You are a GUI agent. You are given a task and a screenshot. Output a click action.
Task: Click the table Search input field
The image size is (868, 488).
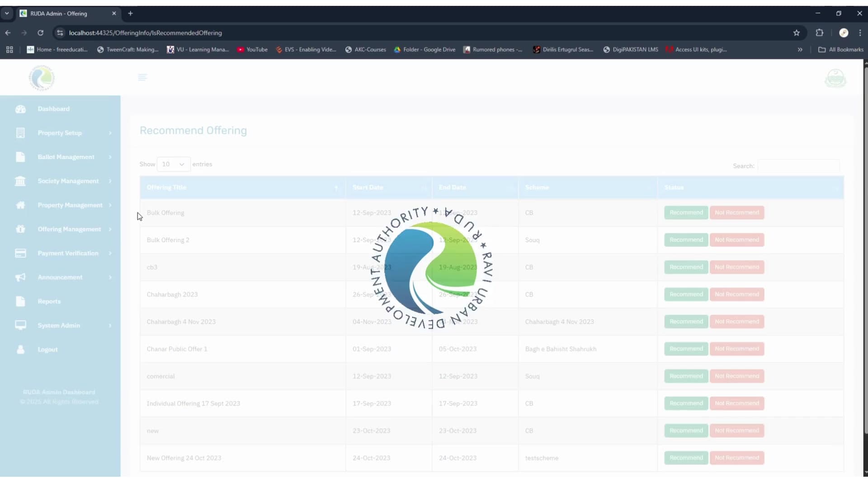click(x=798, y=166)
